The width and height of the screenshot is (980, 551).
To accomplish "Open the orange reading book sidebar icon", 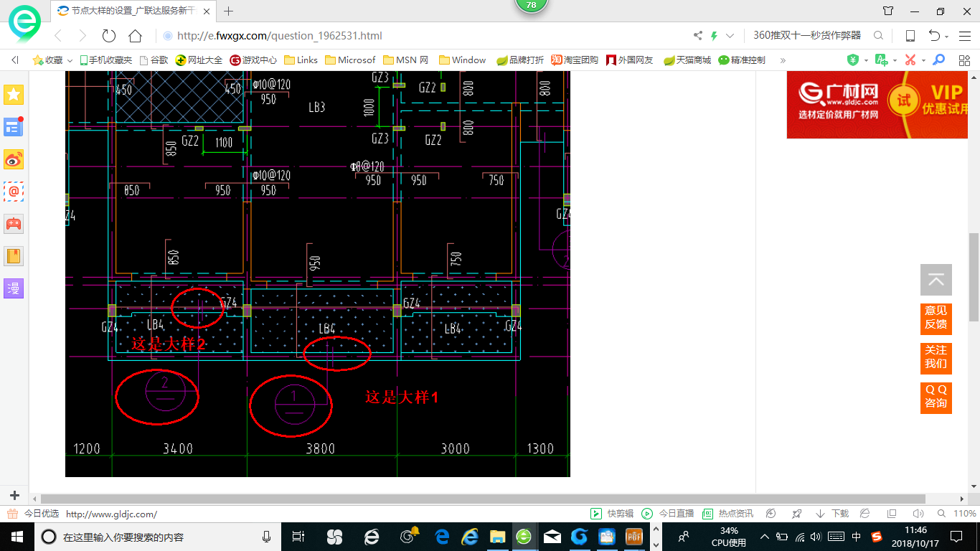I will click(14, 256).
